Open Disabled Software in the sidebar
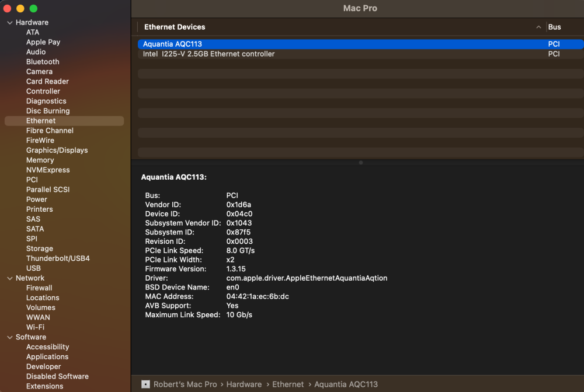The width and height of the screenshot is (584, 392). 57,376
